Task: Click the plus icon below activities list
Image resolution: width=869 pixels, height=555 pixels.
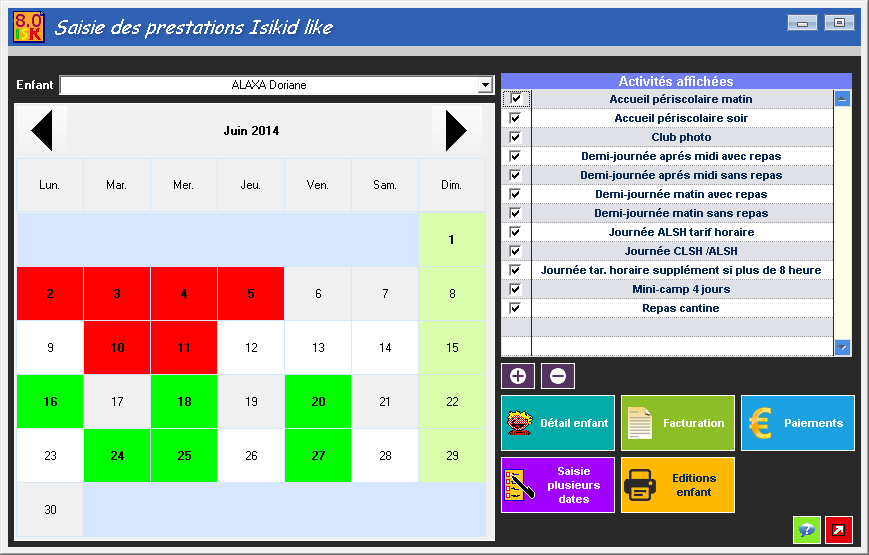Action: [518, 376]
